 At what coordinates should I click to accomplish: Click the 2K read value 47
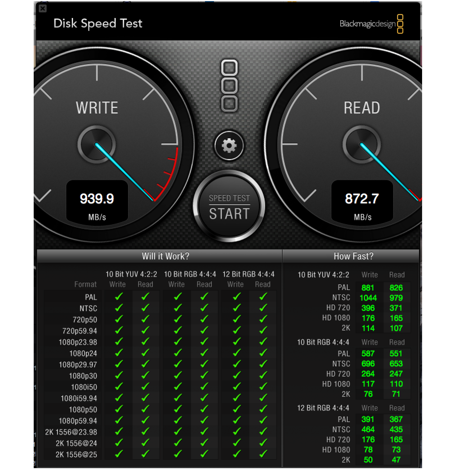point(396,460)
